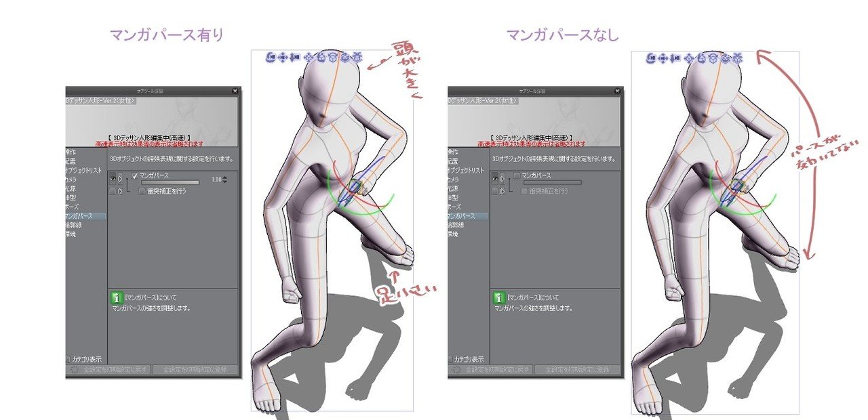Click disabled マンガパース slider in right panel
The image size is (868, 420).
coord(553,182)
